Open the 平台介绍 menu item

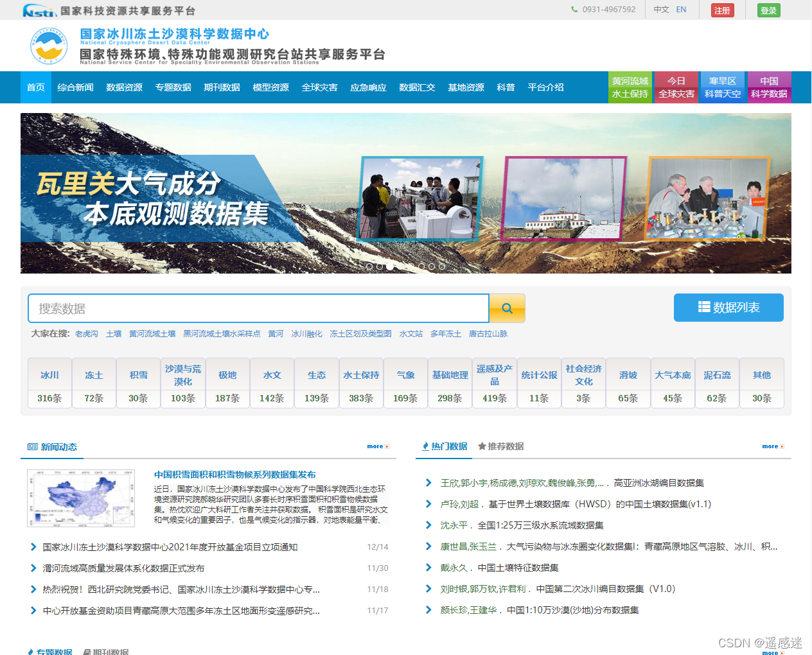[x=545, y=87]
